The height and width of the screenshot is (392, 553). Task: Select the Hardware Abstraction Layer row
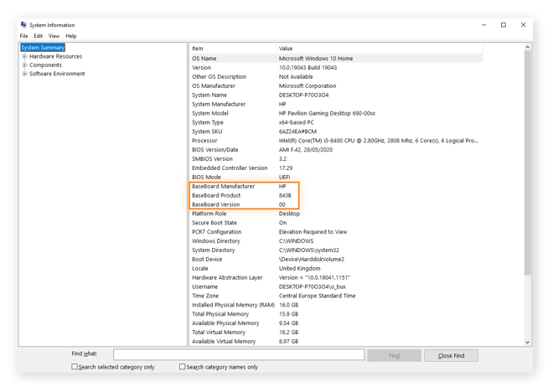337,278
